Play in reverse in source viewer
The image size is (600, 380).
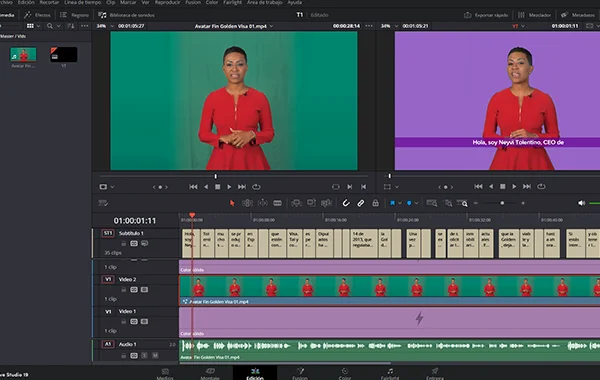[x=206, y=187]
